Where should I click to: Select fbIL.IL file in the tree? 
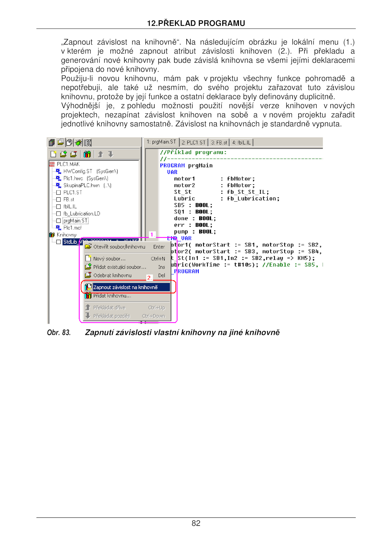click(x=70, y=207)
